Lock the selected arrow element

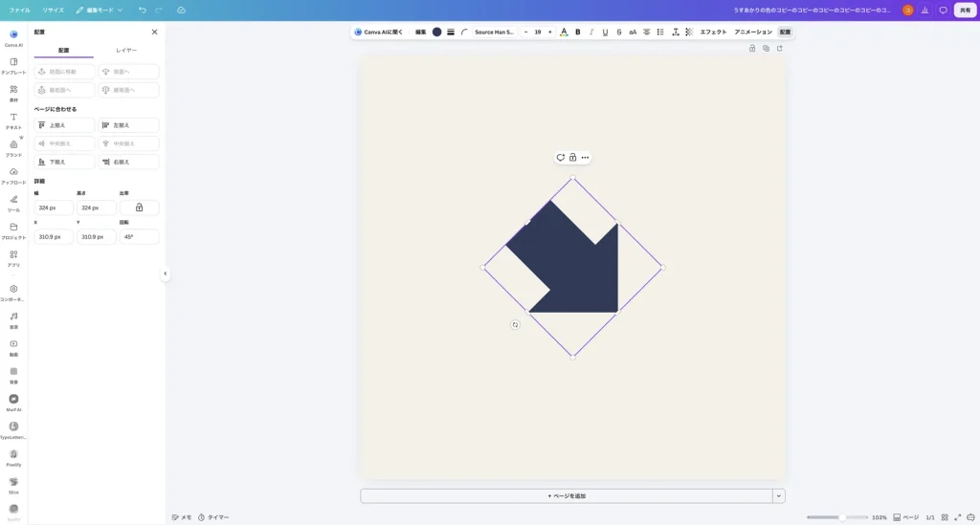pyautogui.click(x=572, y=158)
